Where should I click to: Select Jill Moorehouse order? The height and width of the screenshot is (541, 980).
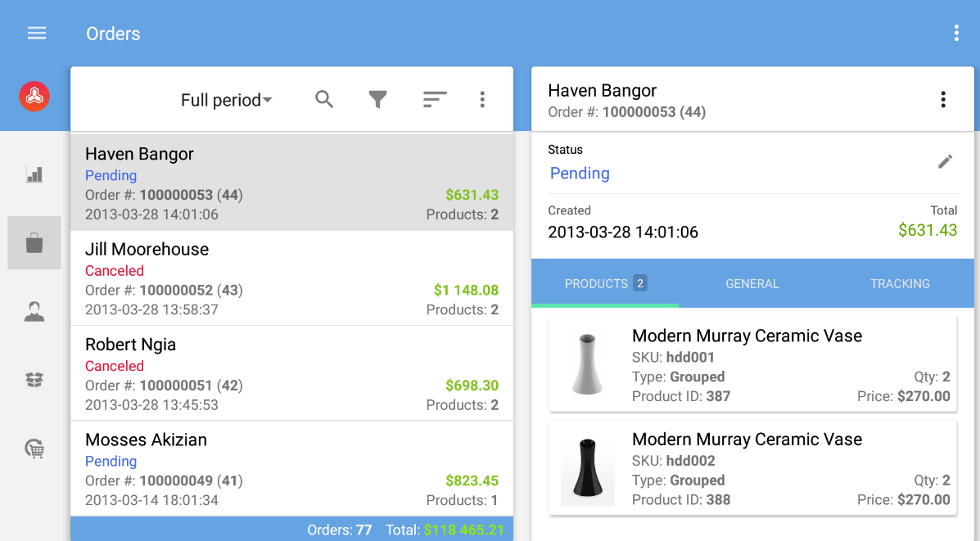tap(292, 278)
